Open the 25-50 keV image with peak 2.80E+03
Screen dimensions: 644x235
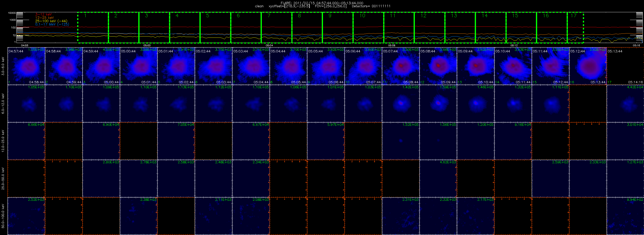pos(101,178)
